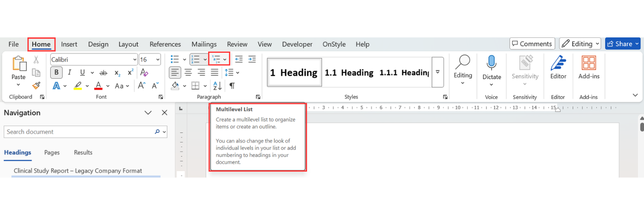
Task: Click the Bullets list icon
Action: click(x=175, y=59)
